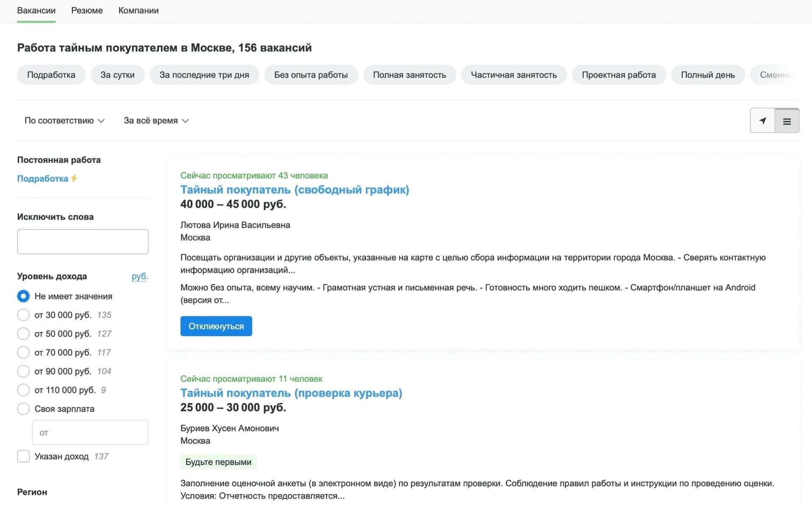Focus custom salary 'от' input field
812x505 pixels.
(90, 432)
